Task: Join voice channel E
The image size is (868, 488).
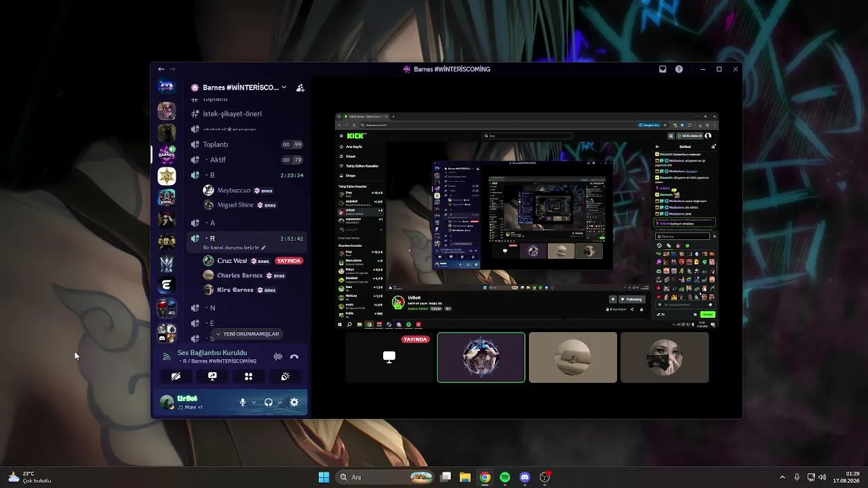Action: tap(246, 323)
